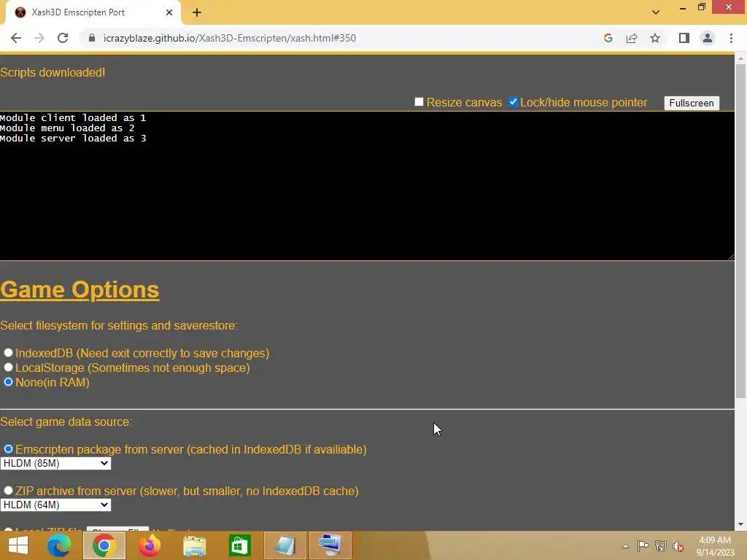Screen dimensions: 747x560
Task: Open the notepad-like taskbar app
Action: (285, 545)
